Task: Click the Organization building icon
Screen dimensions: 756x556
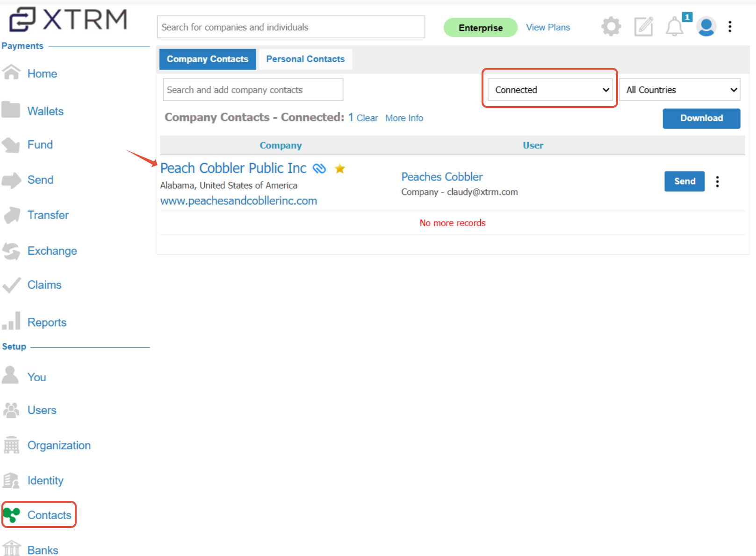Action: coord(11,445)
